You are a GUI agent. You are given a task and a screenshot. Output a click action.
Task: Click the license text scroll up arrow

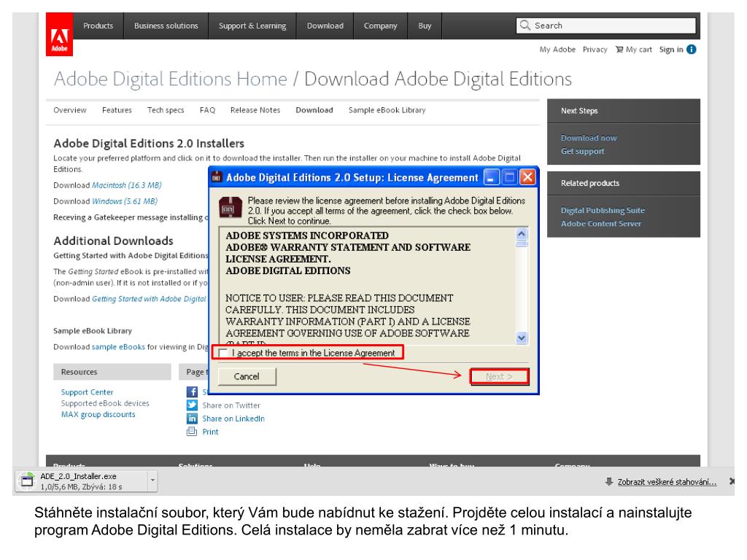click(x=522, y=234)
